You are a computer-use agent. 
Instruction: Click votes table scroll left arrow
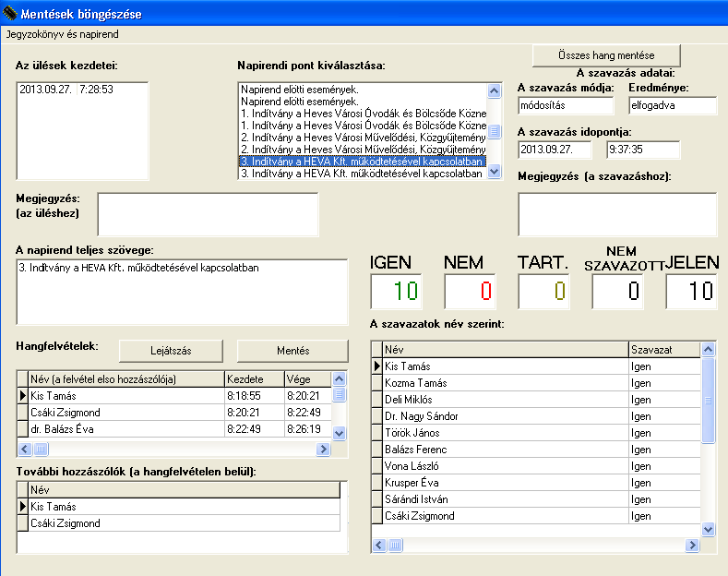379,545
